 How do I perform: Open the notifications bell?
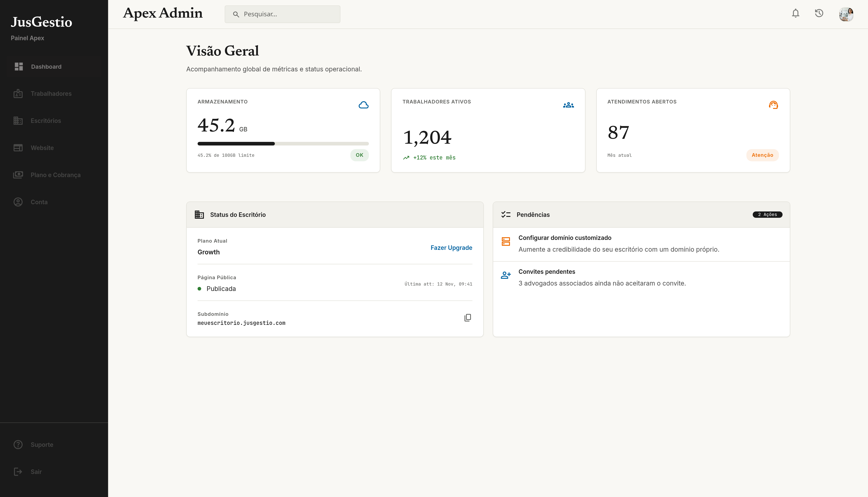pyautogui.click(x=796, y=13)
